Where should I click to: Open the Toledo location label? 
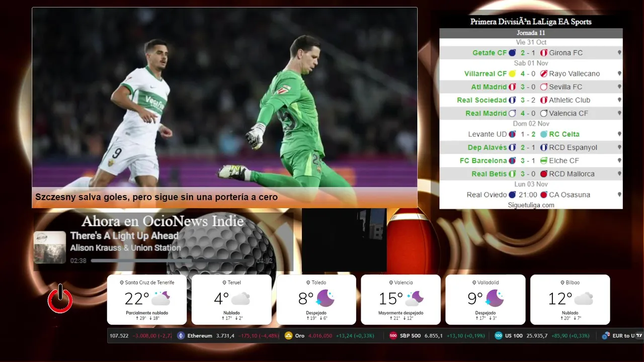[316, 283]
